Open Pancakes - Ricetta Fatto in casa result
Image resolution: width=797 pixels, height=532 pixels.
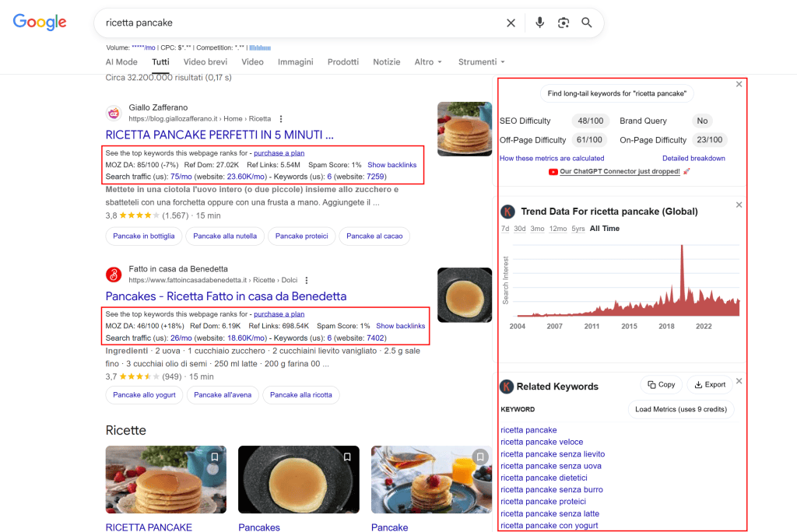click(226, 296)
